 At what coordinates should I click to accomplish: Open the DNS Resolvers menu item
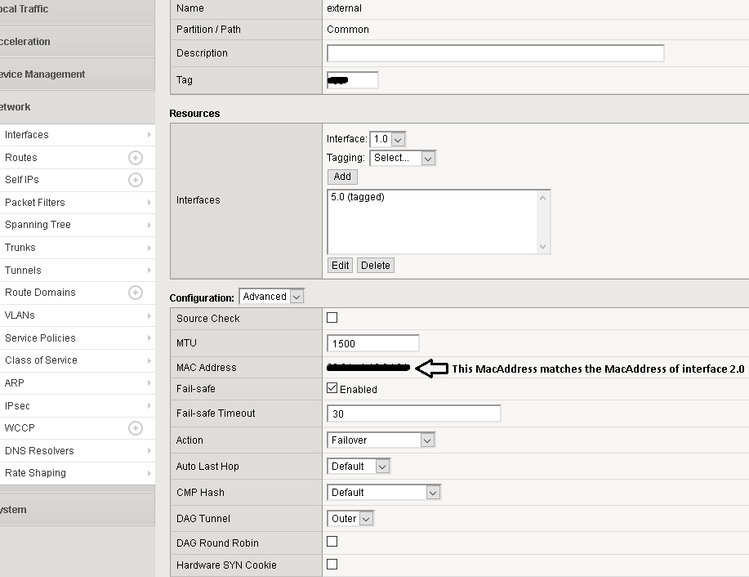pos(39,451)
